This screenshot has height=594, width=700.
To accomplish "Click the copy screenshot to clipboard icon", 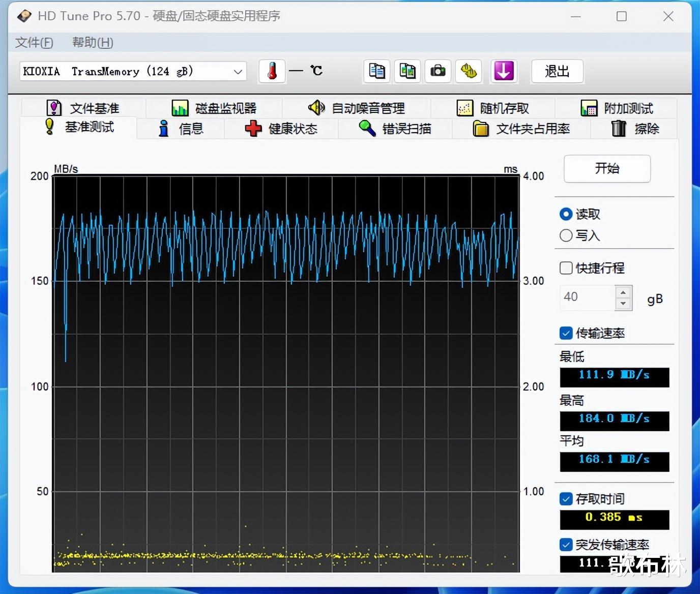I will point(407,71).
